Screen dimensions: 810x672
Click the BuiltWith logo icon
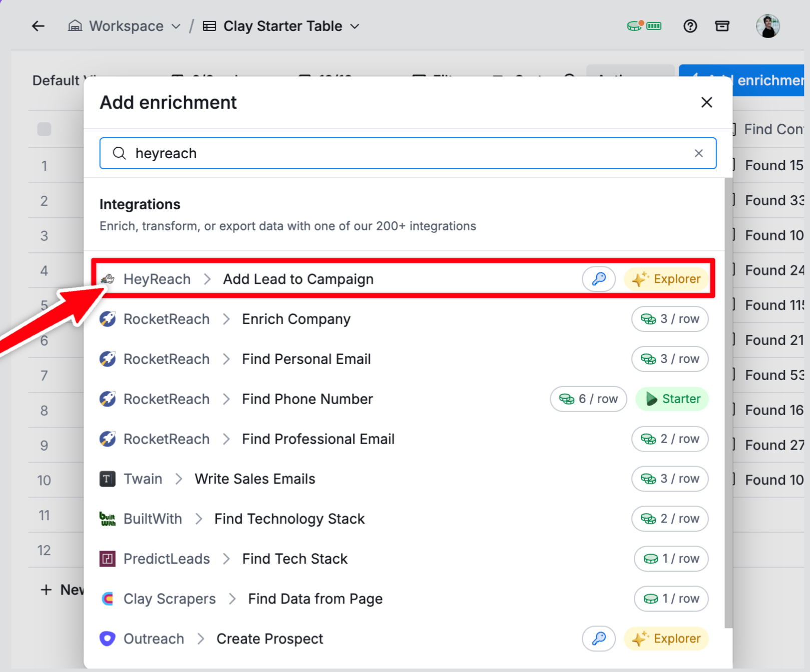point(107,519)
